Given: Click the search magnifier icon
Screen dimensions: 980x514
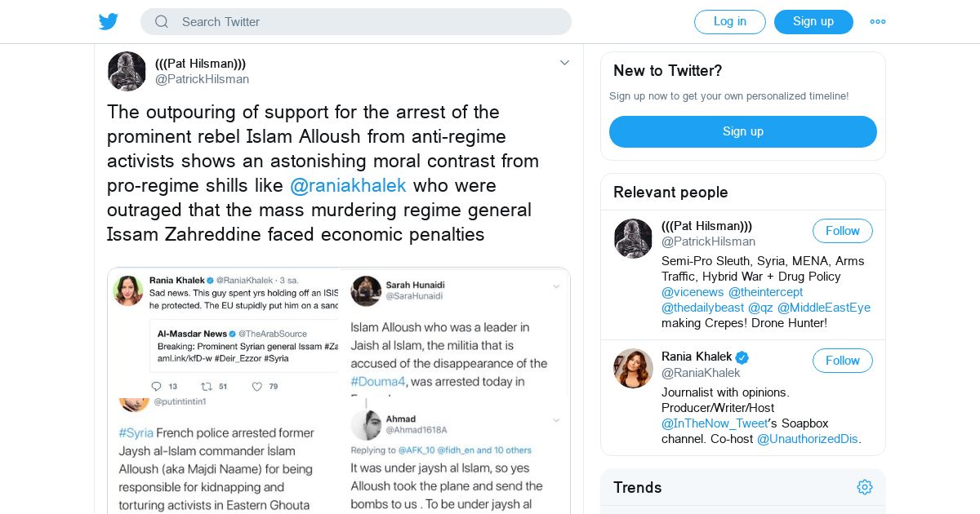Looking at the screenshot, I should (x=162, y=22).
